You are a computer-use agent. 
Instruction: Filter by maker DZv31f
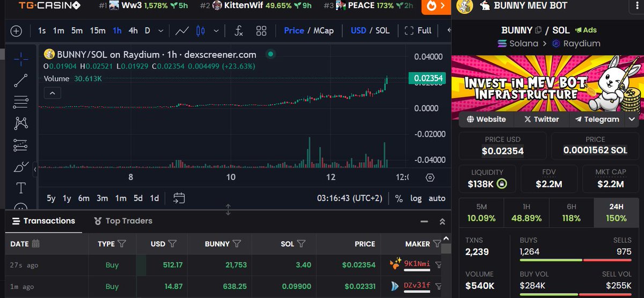(438, 286)
